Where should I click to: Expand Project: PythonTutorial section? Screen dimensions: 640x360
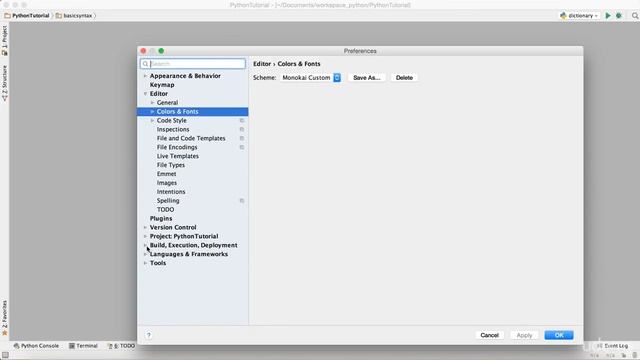click(145, 236)
